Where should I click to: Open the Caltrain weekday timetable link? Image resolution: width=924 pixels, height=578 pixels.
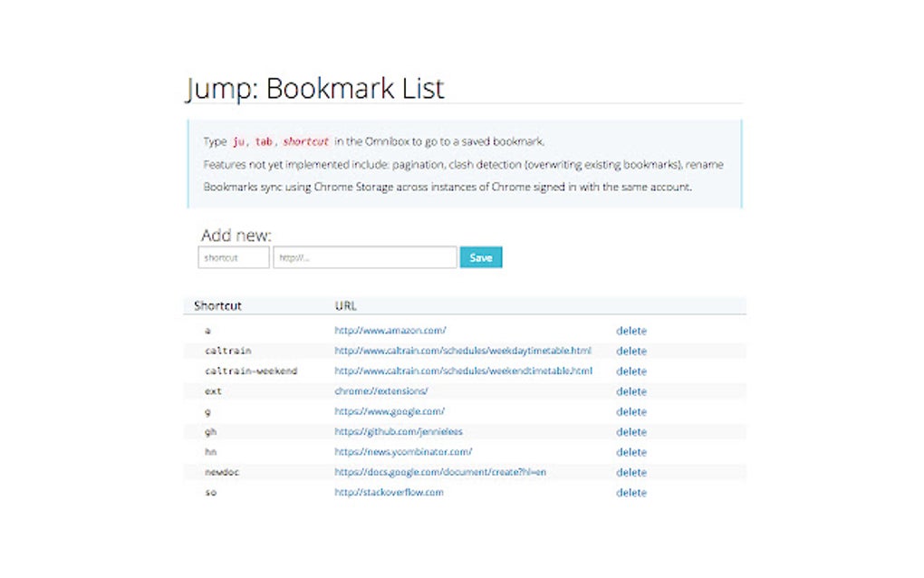[x=462, y=351]
